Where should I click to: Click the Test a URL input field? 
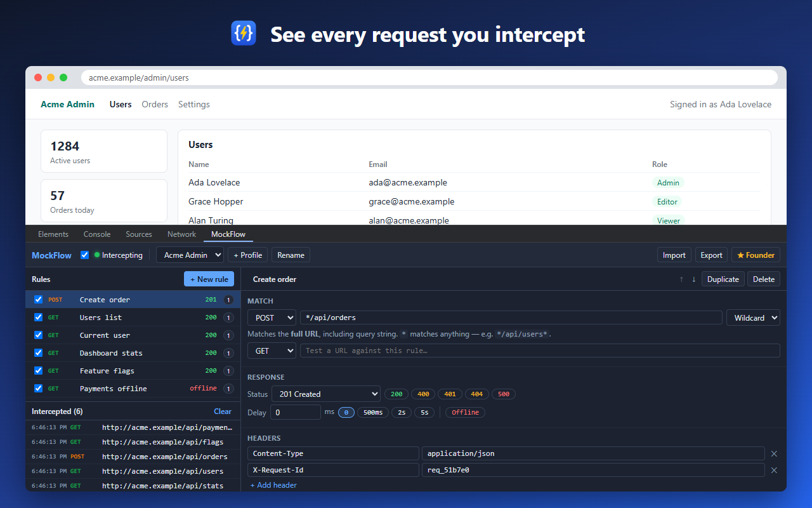click(540, 351)
